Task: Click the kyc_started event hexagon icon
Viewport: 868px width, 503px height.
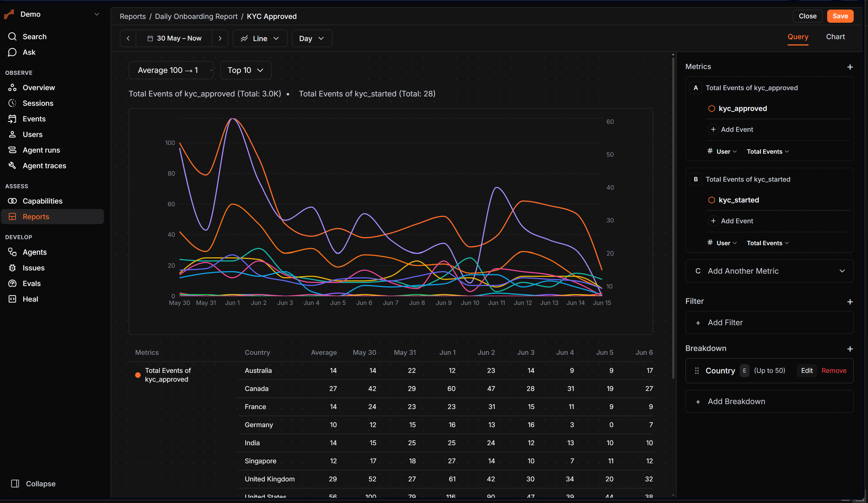Action: click(711, 200)
